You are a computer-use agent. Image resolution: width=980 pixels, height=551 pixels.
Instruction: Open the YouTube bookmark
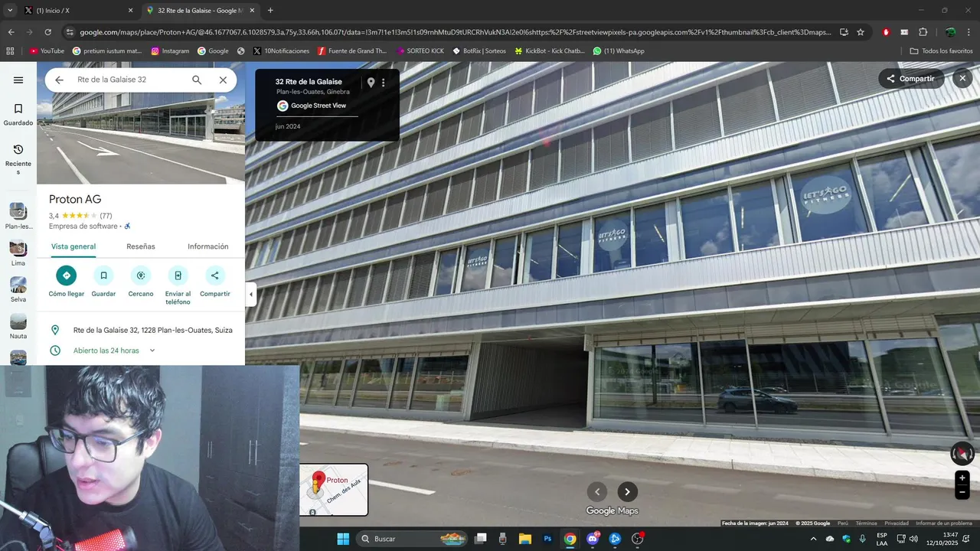click(x=47, y=51)
